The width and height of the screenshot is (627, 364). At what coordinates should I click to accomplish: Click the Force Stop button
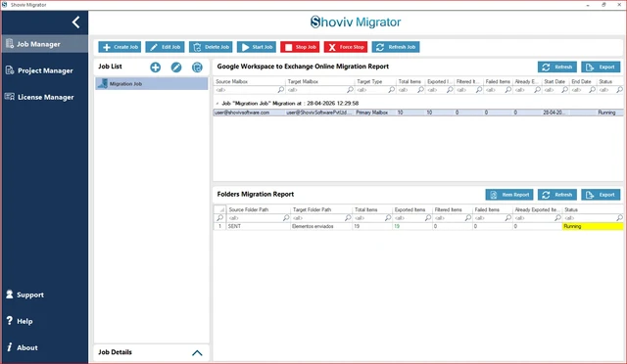tap(346, 47)
